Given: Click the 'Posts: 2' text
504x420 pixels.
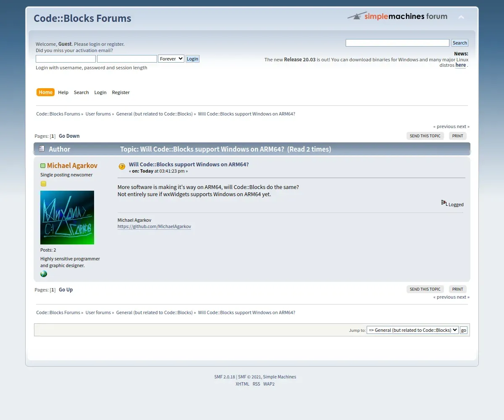Looking at the screenshot, I should 48,250.
